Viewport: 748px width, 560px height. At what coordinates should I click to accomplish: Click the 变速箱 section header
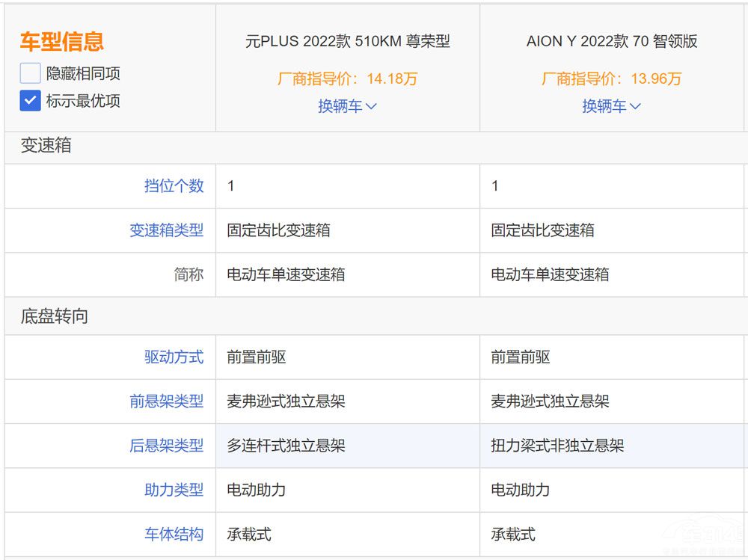pyautogui.click(x=46, y=146)
